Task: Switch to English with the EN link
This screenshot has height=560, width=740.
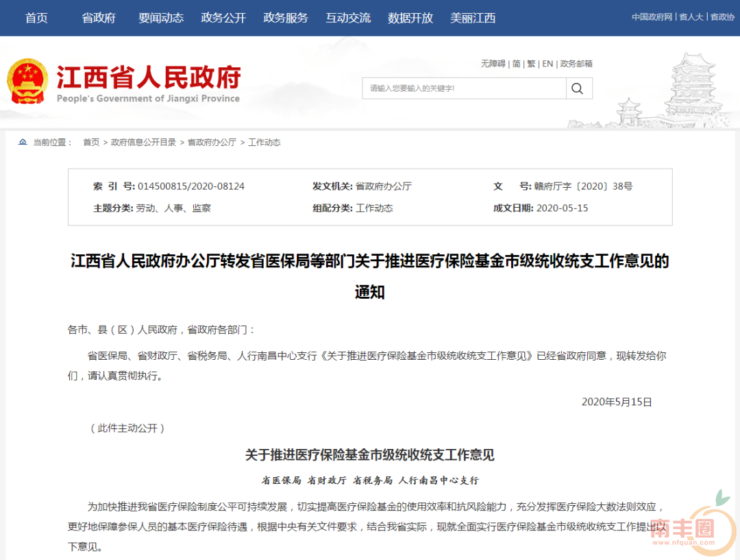Action: coord(547,64)
